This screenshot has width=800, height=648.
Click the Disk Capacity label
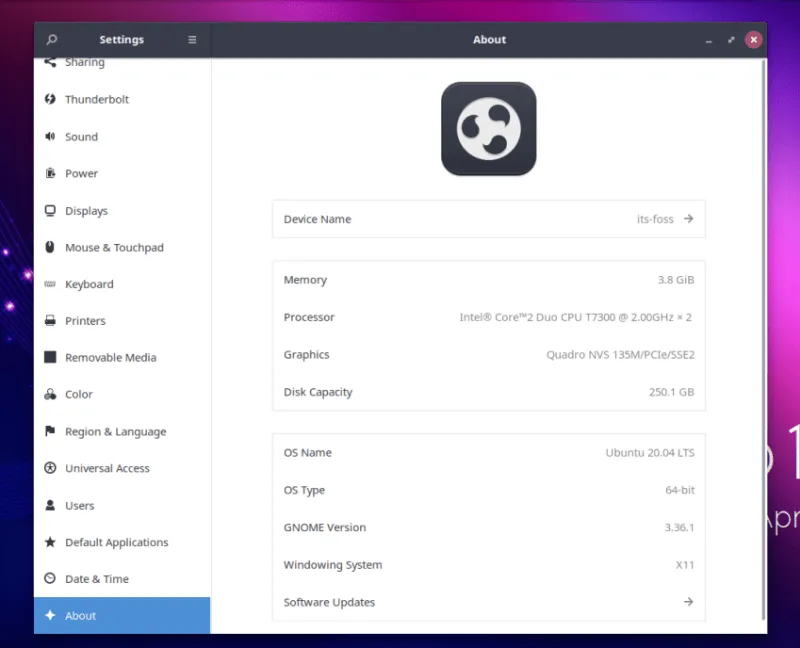tap(318, 392)
